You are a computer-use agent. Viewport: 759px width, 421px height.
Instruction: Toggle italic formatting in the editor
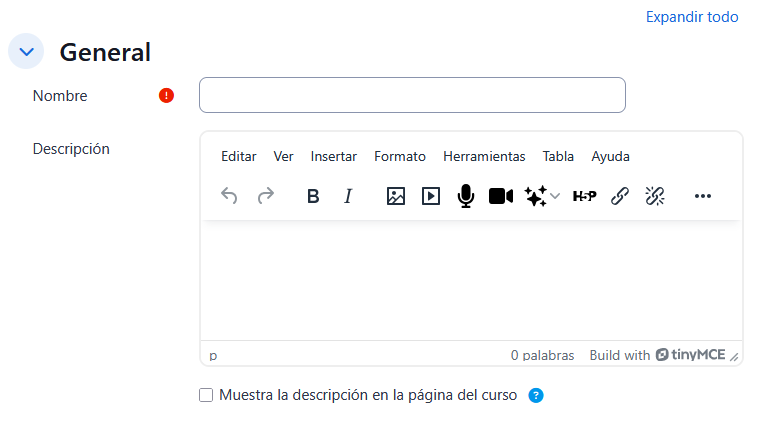348,196
